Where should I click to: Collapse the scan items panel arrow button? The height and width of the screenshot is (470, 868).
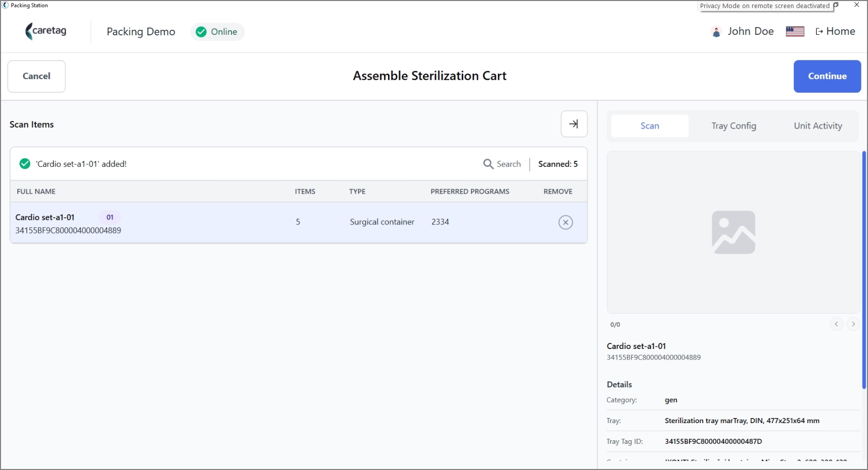tap(574, 124)
